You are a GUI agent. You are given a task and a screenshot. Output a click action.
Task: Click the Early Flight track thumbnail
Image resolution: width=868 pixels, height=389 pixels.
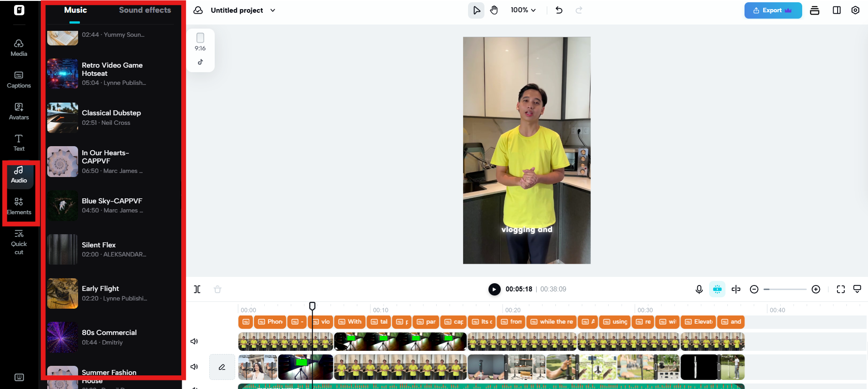coord(63,293)
